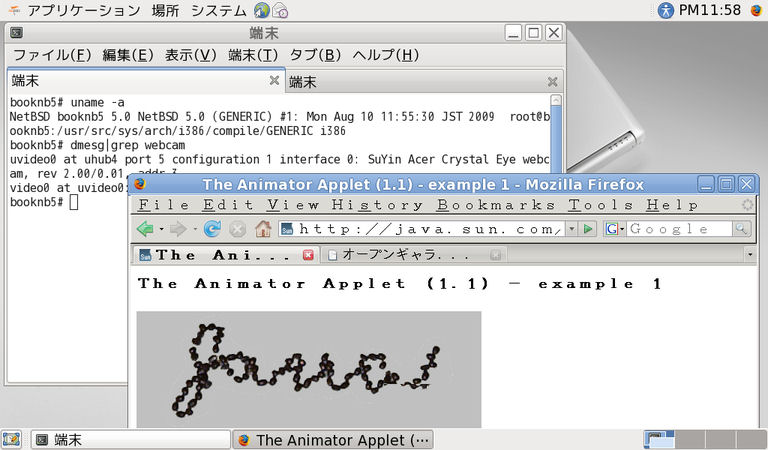Viewport: 768px width, 450px height.
Task: Select the first 端末 terminal tab
Action: 146,81
